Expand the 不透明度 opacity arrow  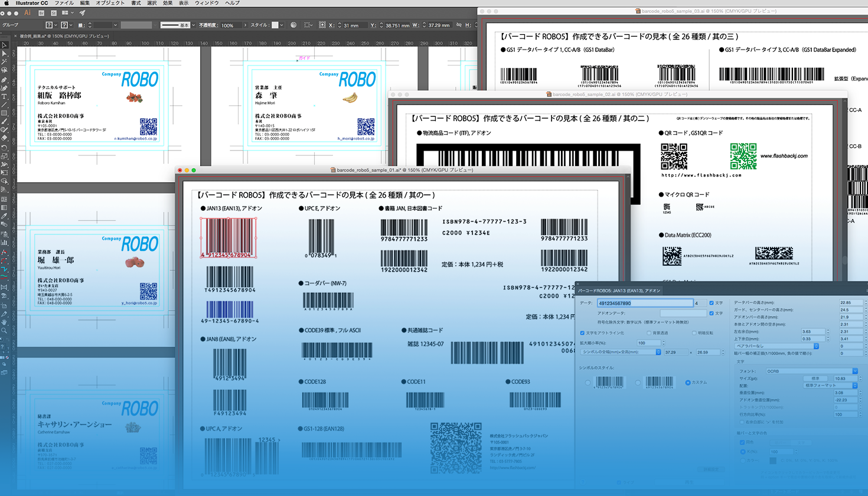(245, 25)
